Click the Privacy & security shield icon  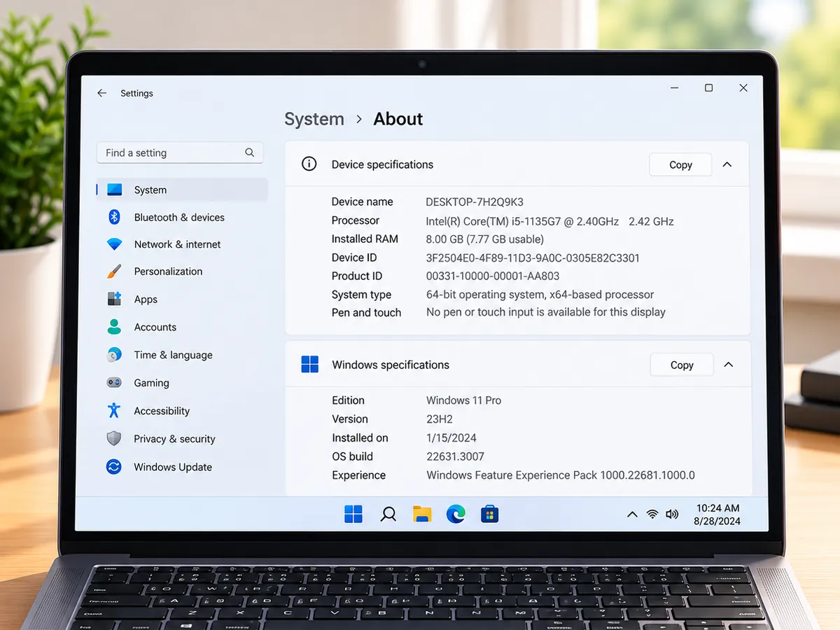coord(114,439)
